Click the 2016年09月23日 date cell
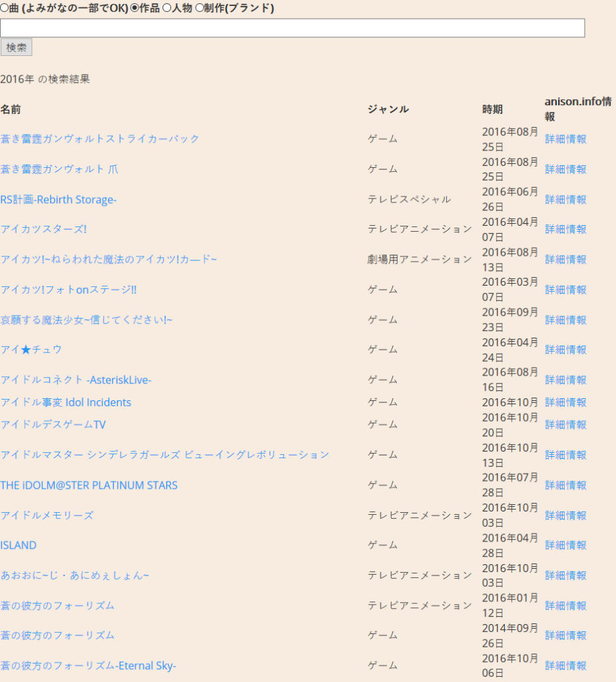616x682 pixels. point(510,320)
